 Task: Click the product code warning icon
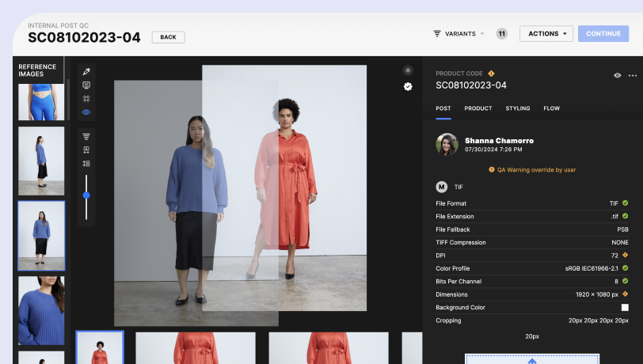tap(491, 74)
